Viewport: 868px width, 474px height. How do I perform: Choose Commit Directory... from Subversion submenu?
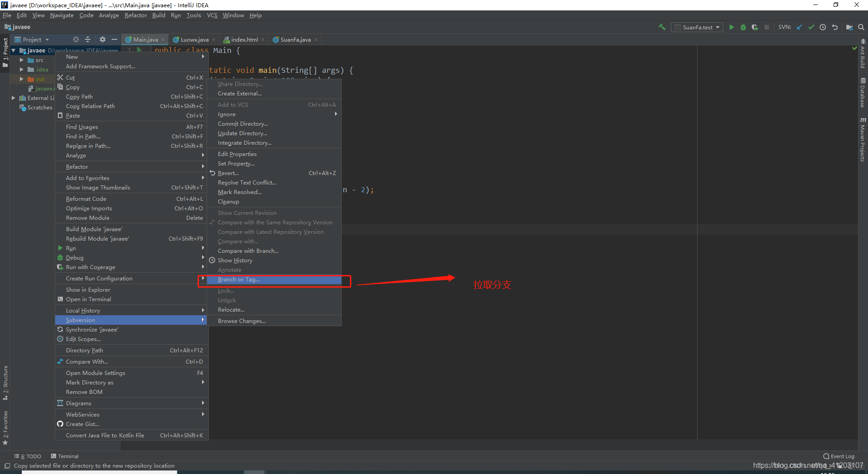[274, 124]
